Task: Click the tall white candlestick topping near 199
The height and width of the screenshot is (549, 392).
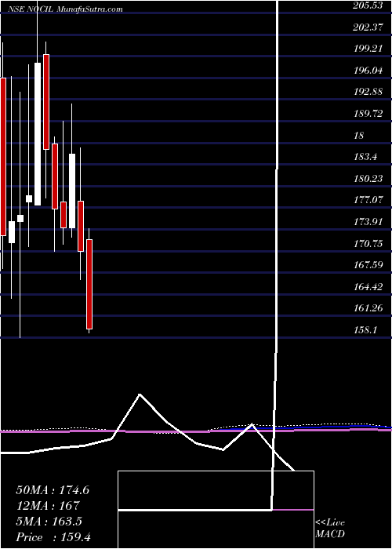Action: pos(38,134)
